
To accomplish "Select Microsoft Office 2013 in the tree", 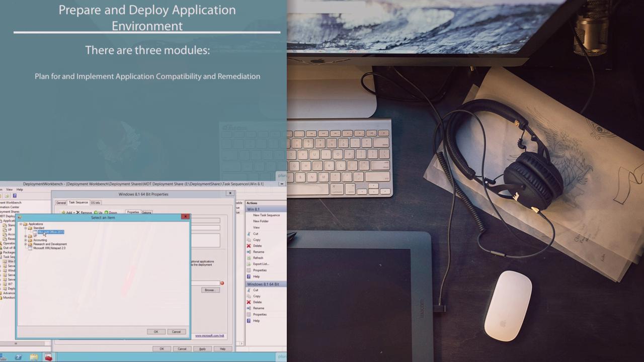I will [50, 232].
